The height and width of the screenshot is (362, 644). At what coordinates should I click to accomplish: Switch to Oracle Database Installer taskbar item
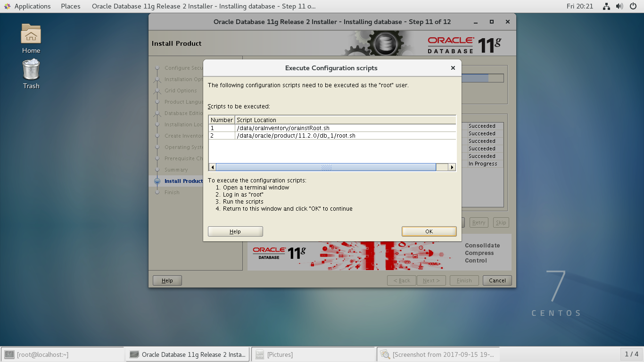188,354
